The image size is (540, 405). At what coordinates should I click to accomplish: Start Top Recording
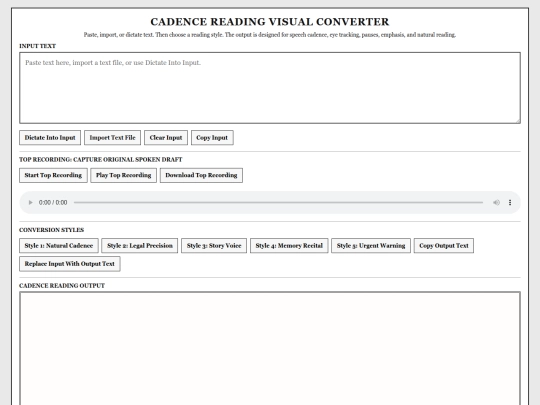pos(53,175)
